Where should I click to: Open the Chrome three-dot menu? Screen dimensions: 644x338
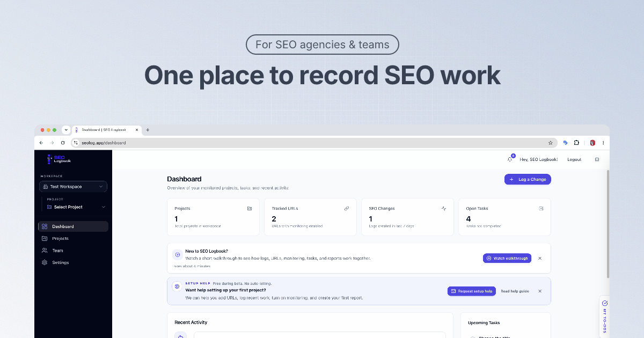[x=603, y=143]
